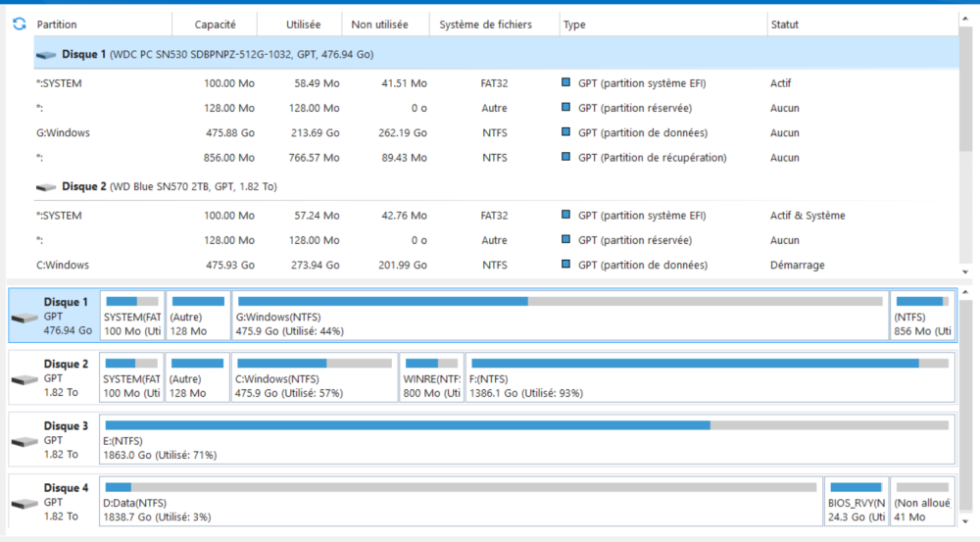The height and width of the screenshot is (542, 980).
Task: Select the G:Windows partition row
Action: (496, 132)
